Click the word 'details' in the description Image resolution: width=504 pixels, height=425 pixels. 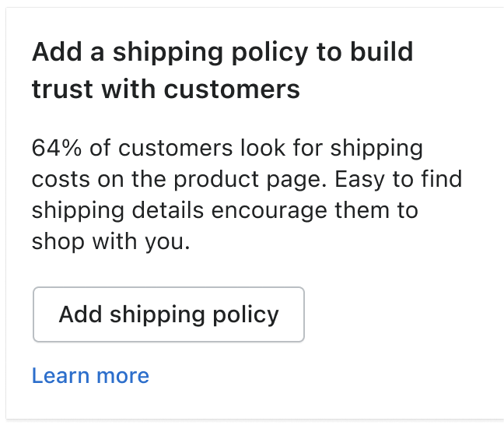coord(168,210)
